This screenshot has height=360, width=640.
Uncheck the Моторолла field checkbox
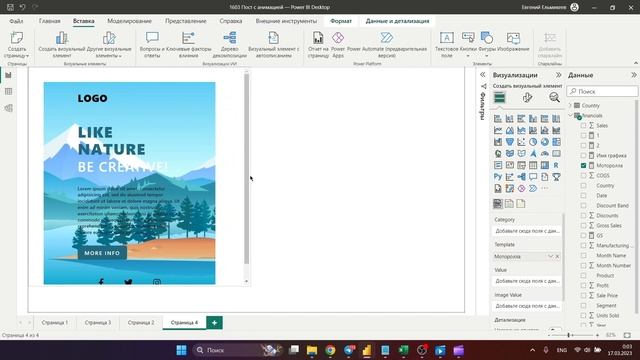583,165
